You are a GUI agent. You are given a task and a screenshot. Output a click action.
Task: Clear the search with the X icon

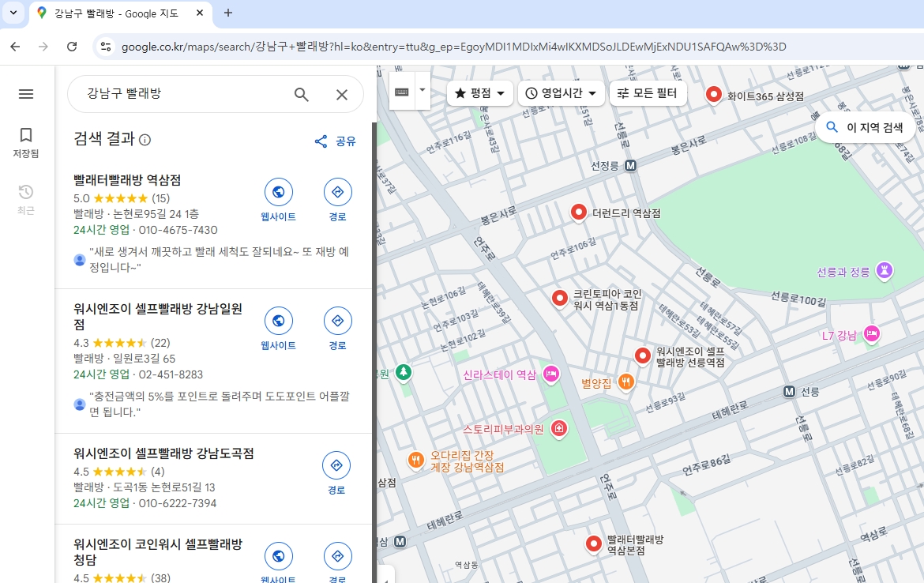(x=342, y=95)
